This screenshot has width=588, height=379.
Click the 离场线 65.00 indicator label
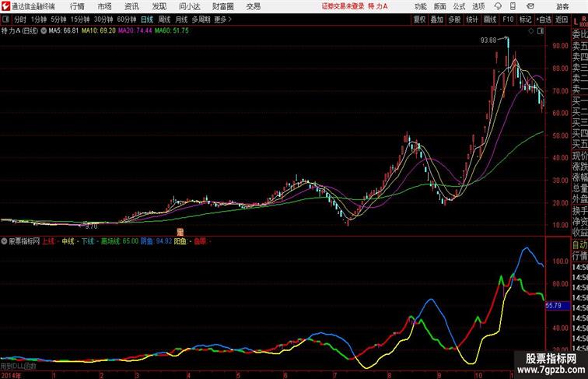coord(120,241)
